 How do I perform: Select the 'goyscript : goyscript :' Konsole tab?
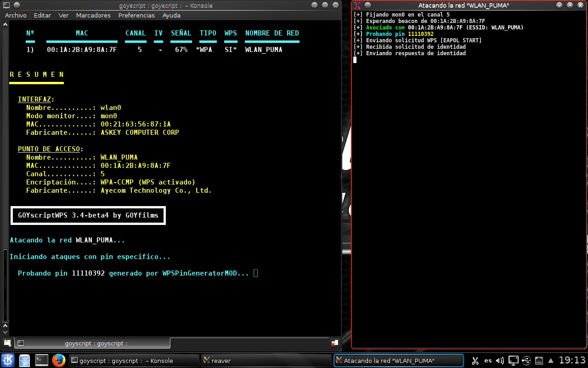pos(93,343)
